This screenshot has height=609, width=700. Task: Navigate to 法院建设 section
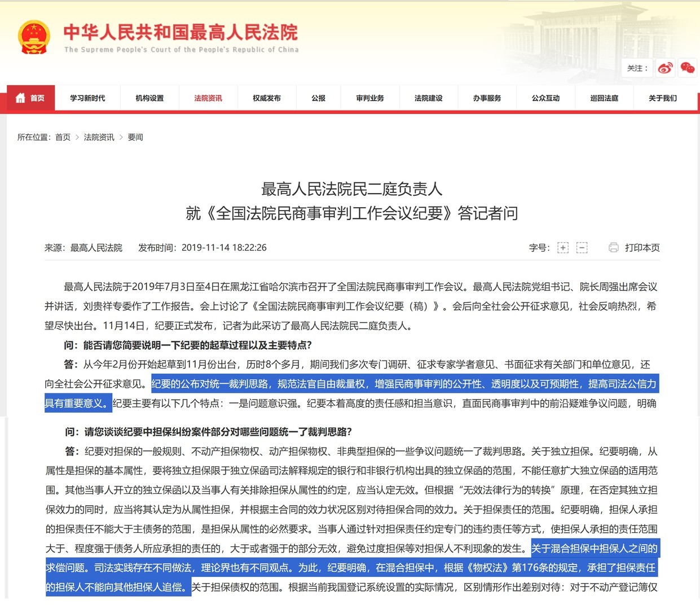click(x=429, y=98)
